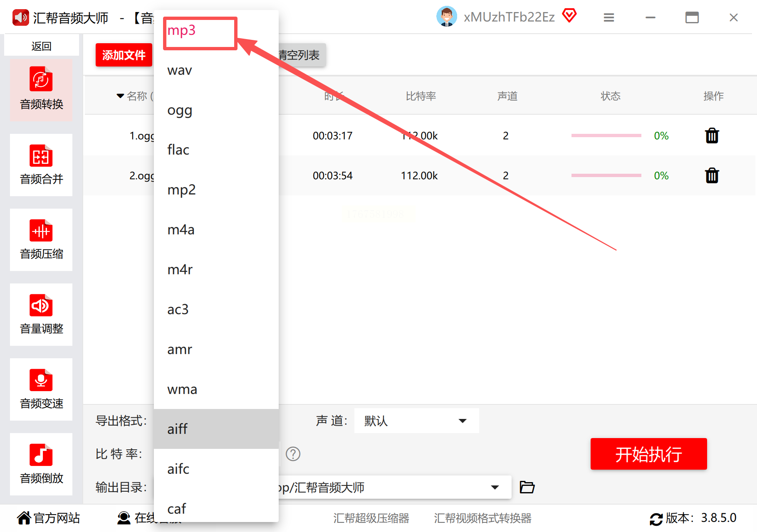Screen dimensions: 757x532
Task: Click the 比特率 column header
Action: [421, 96]
